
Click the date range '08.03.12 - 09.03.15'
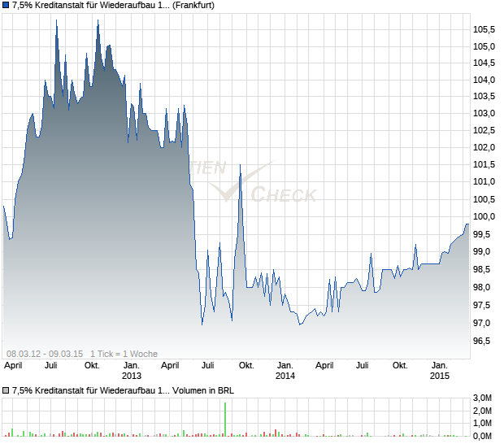point(45,354)
